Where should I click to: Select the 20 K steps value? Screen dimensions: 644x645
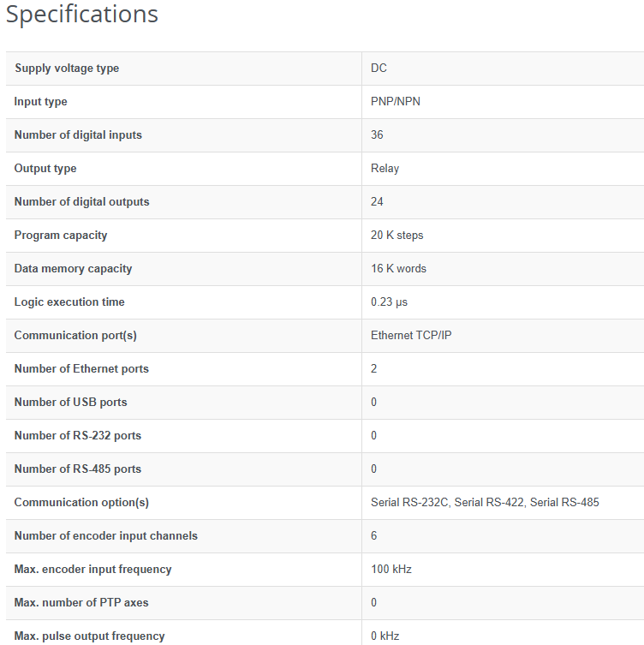click(x=397, y=236)
